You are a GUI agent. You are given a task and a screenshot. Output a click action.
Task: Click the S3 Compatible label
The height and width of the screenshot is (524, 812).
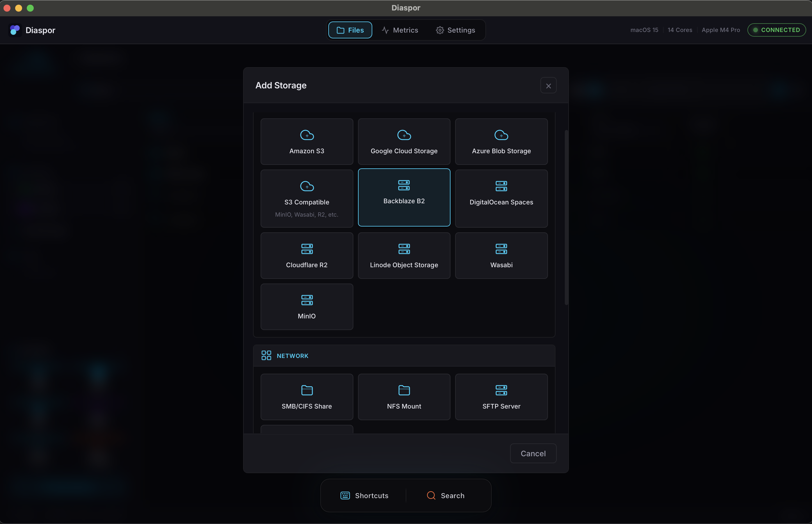click(x=307, y=202)
